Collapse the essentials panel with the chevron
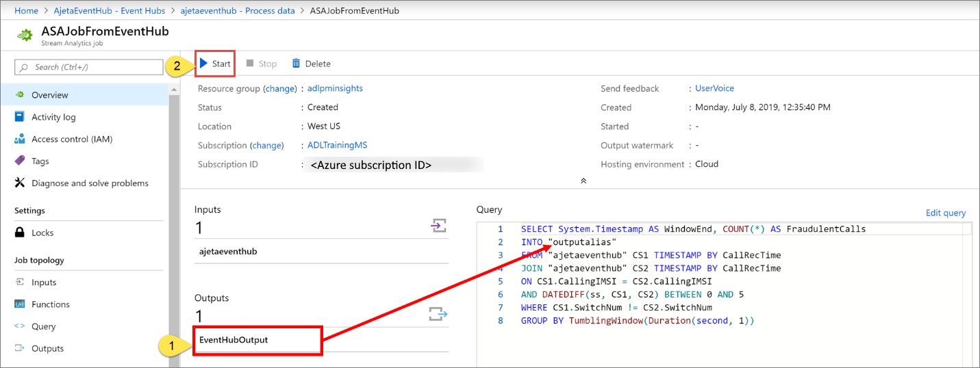Screen dimensions: 980x368 click(x=583, y=181)
